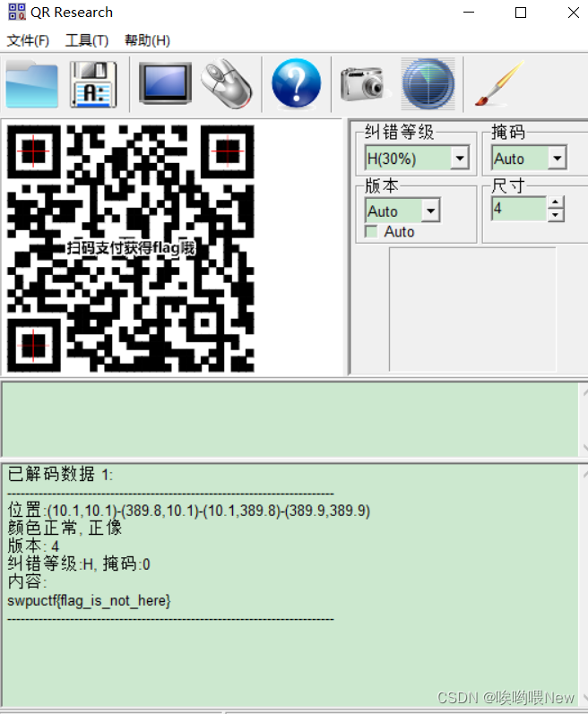Viewport: 588px width, 714px height.
Task: Minimize the QR Research window
Action: [x=469, y=13]
